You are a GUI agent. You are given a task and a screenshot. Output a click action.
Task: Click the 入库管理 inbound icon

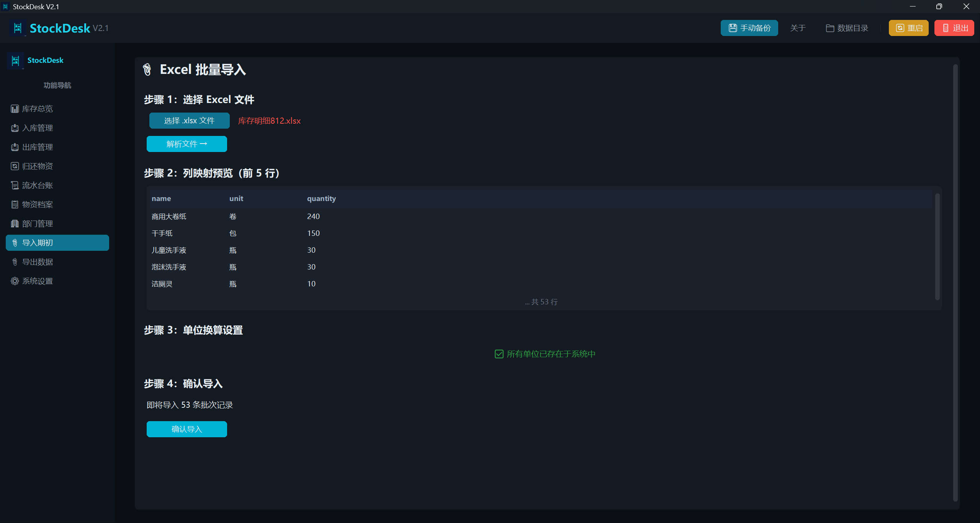coord(15,128)
